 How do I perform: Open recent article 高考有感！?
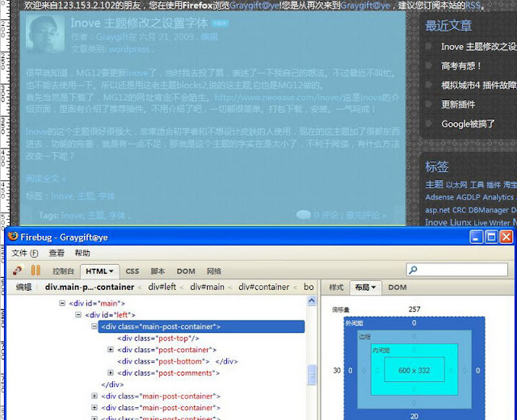click(x=461, y=65)
